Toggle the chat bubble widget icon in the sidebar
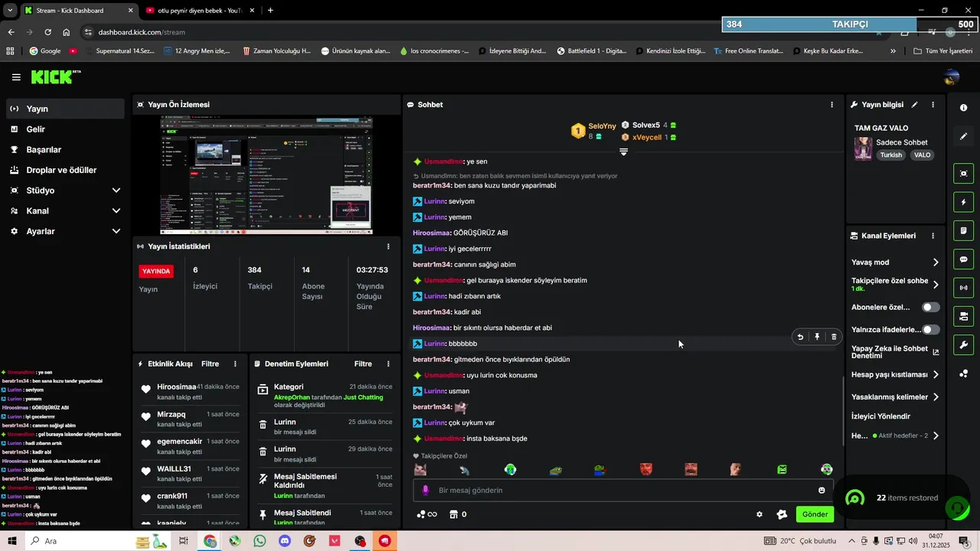The height and width of the screenshot is (551, 980). click(964, 259)
